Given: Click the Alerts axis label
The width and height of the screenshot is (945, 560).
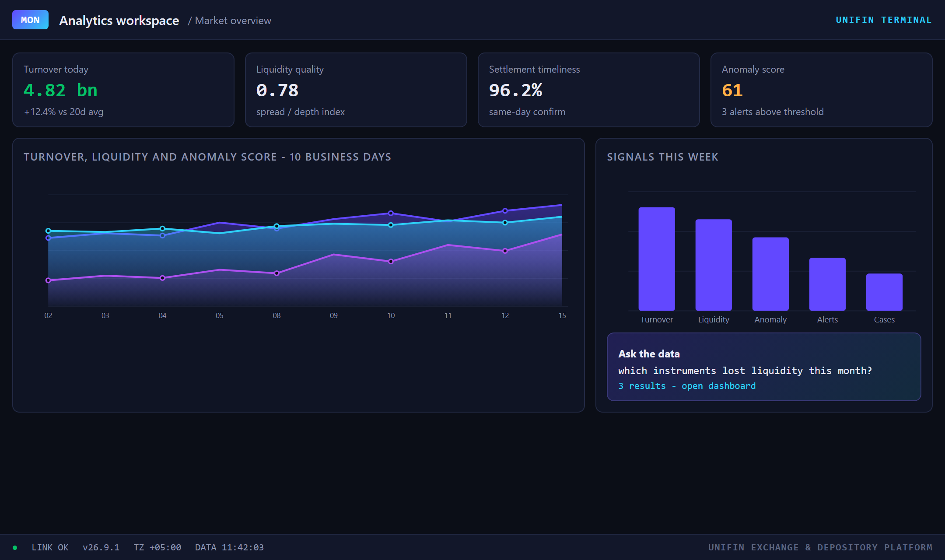Looking at the screenshot, I should 827,320.
